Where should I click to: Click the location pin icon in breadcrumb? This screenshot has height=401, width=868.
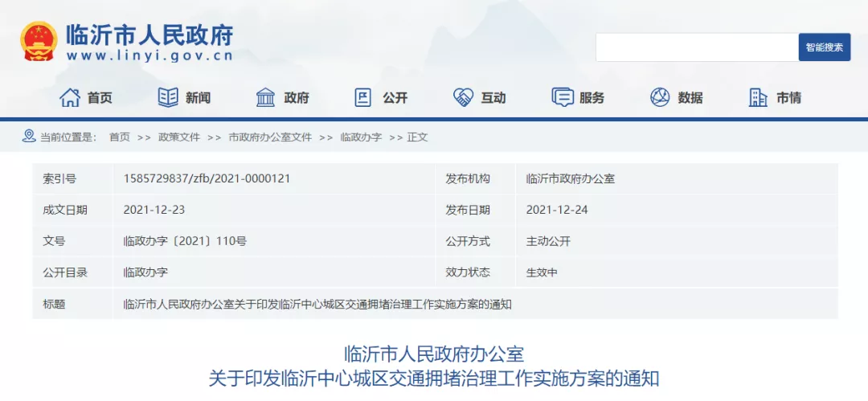pyautogui.click(x=29, y=136)
